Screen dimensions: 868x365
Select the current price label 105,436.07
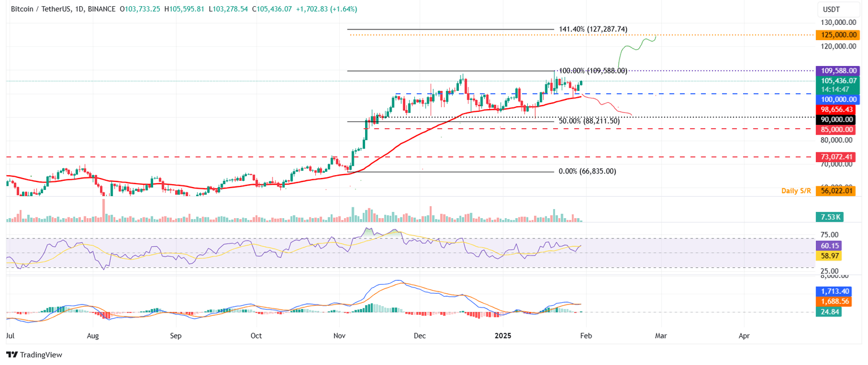click(839, 81)
